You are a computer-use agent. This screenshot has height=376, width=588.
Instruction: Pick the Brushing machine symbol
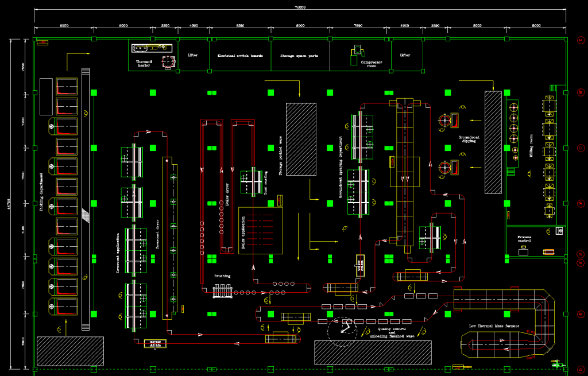click(221, 292)
